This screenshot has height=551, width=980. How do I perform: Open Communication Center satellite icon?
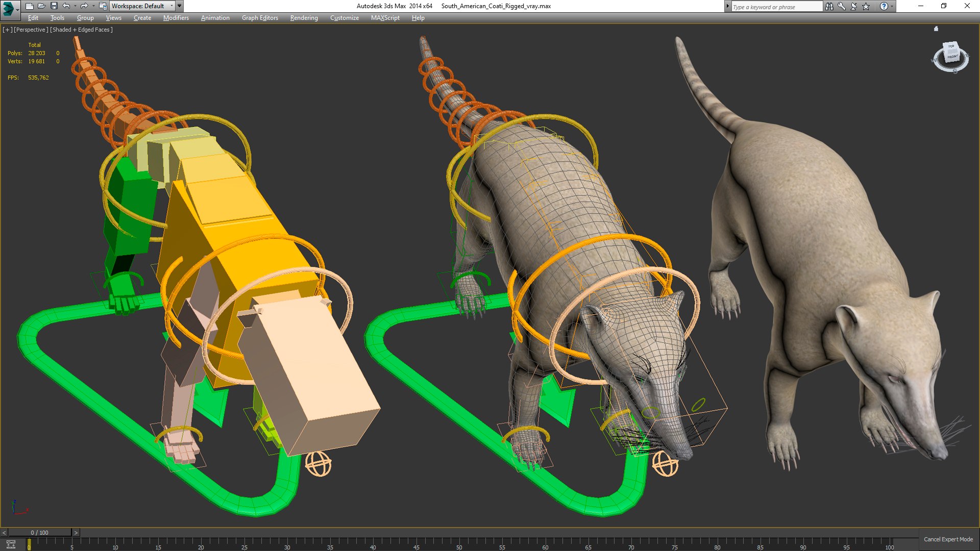pos(854,6)
